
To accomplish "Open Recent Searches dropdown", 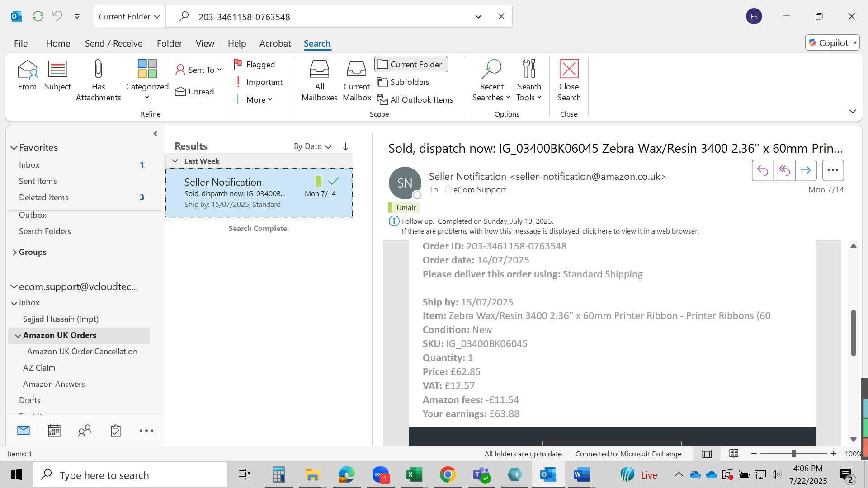I will (491, 80).
